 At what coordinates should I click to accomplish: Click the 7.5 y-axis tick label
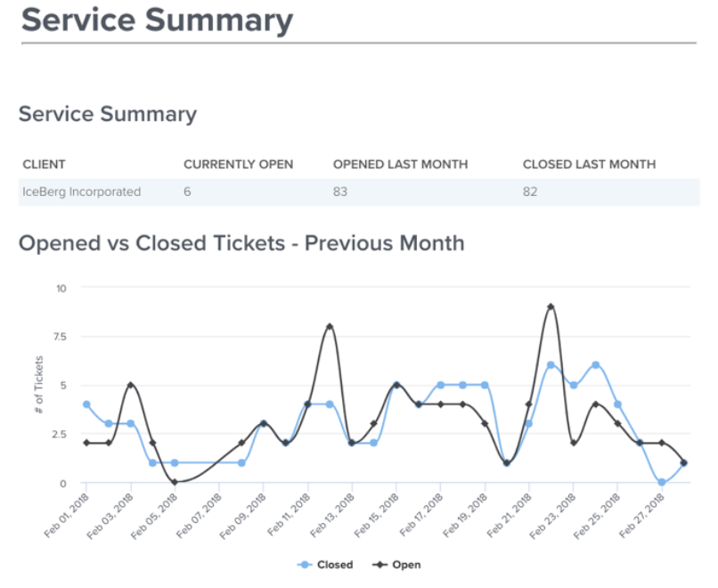point(60,337)
